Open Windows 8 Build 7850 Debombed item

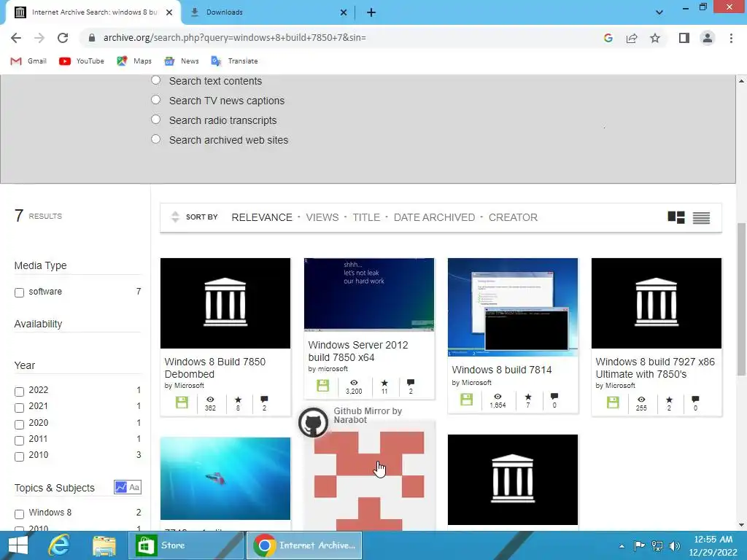click(x=215, y=367)
